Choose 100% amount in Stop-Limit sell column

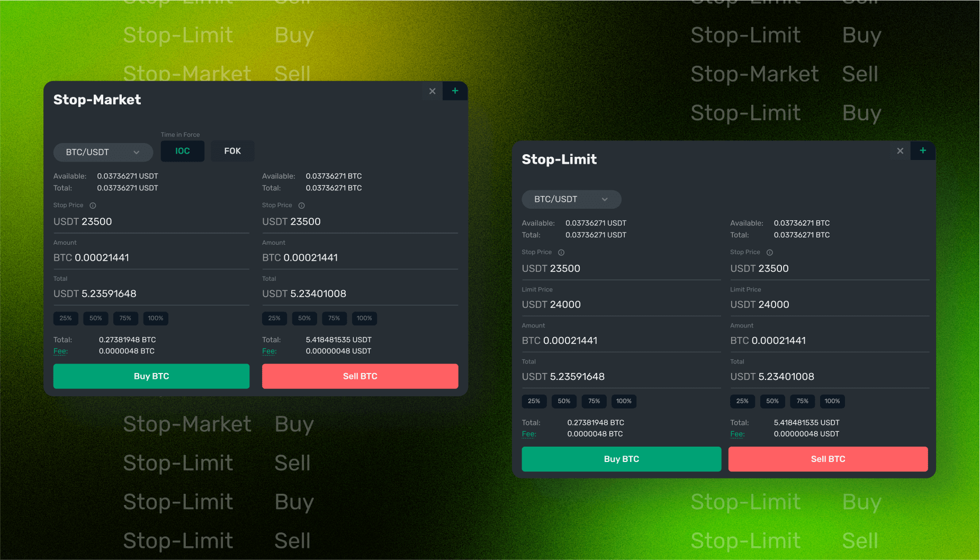pos(832,401)
